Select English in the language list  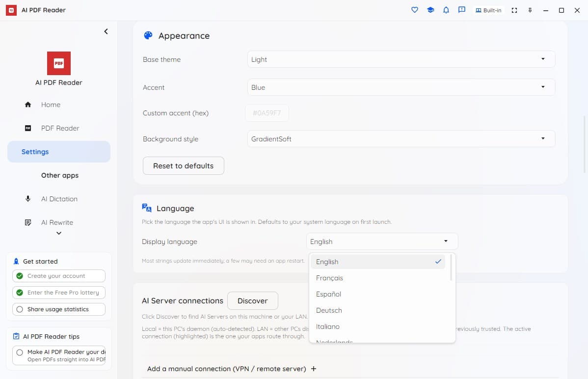point(377,262)
